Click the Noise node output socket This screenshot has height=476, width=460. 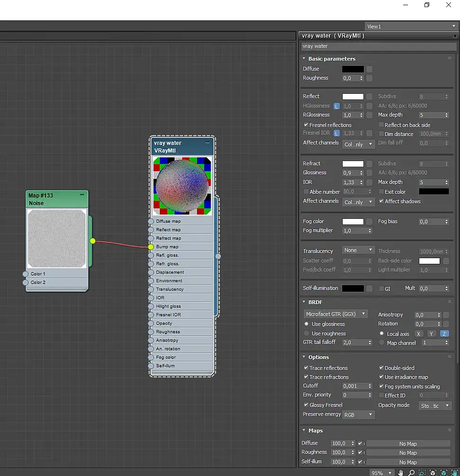click(x=92, y=241)
